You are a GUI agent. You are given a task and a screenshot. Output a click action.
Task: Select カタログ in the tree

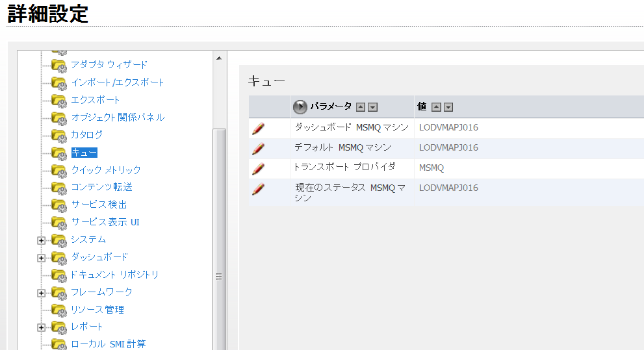pyautogui.click(x=86, y=135)
